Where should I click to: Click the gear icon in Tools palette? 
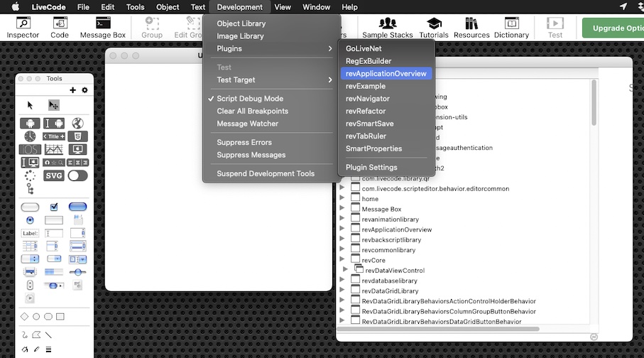point(85,90)
